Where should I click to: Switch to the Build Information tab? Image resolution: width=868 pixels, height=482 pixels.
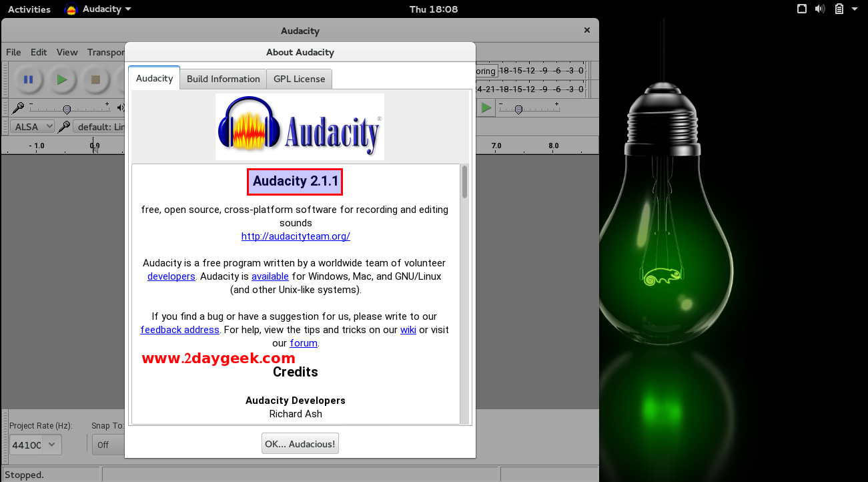pos(223,79)
